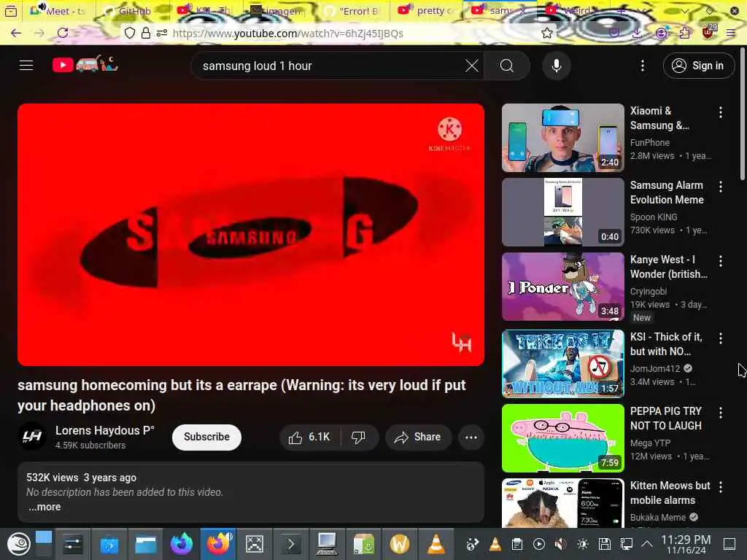Click the FunPhone channel name
Viewport: 747px width, 560px height.
(x=649, y=142)
